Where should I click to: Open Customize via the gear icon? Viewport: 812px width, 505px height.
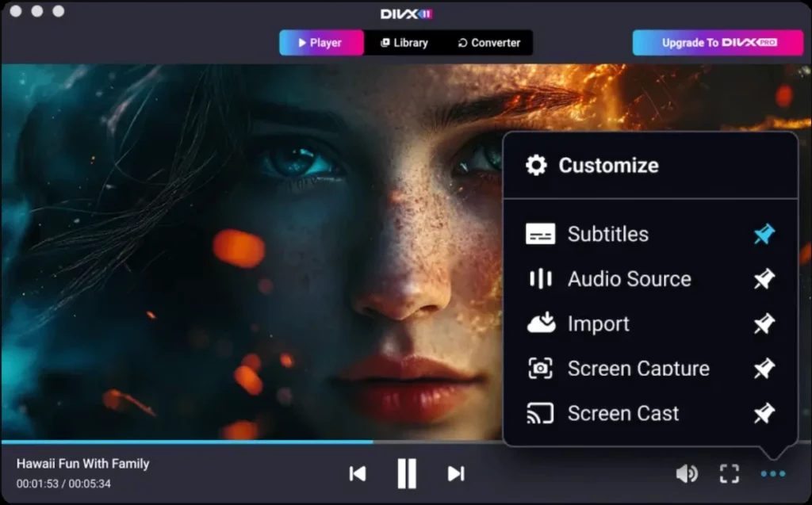[537, 165]
